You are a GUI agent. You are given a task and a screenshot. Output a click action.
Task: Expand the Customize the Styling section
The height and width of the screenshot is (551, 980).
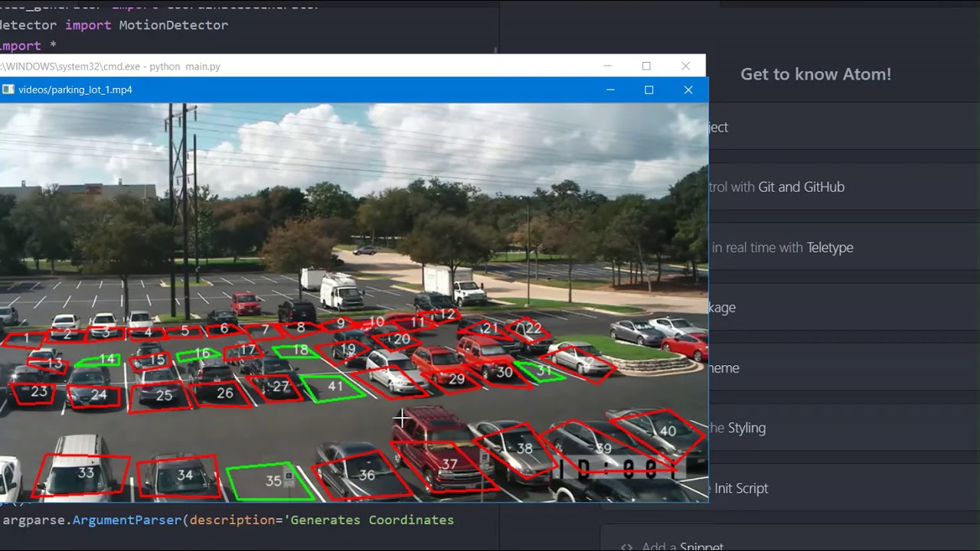coord(844,428)
